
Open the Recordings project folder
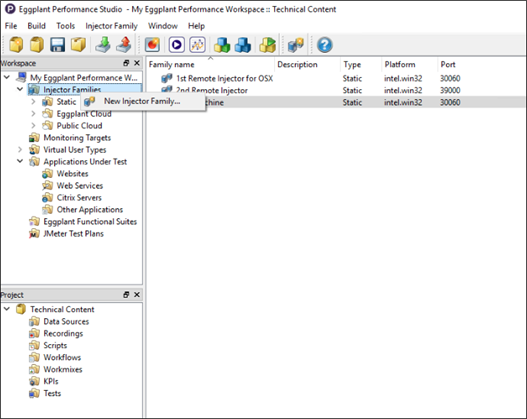[x=63, y=333]
